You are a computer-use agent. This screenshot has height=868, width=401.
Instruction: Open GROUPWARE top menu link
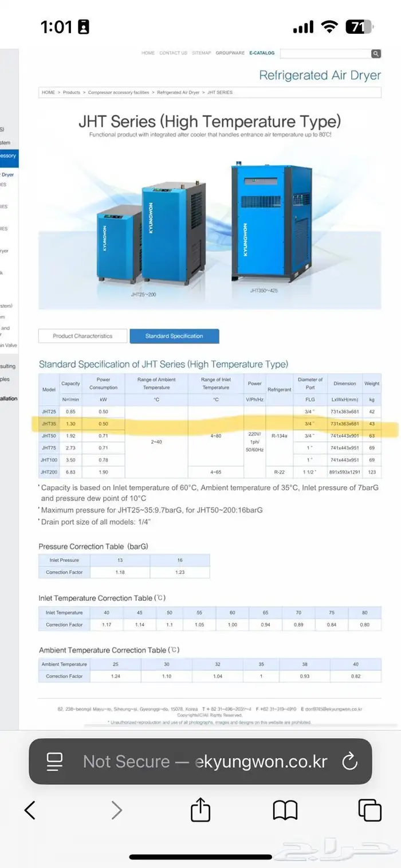(x=229, y=53)
